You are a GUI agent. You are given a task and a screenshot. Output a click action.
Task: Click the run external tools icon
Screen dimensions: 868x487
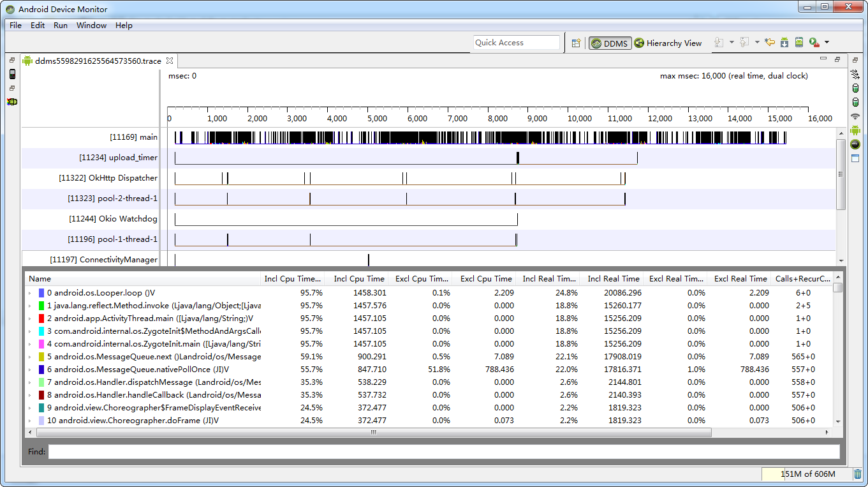click(814, 43)
